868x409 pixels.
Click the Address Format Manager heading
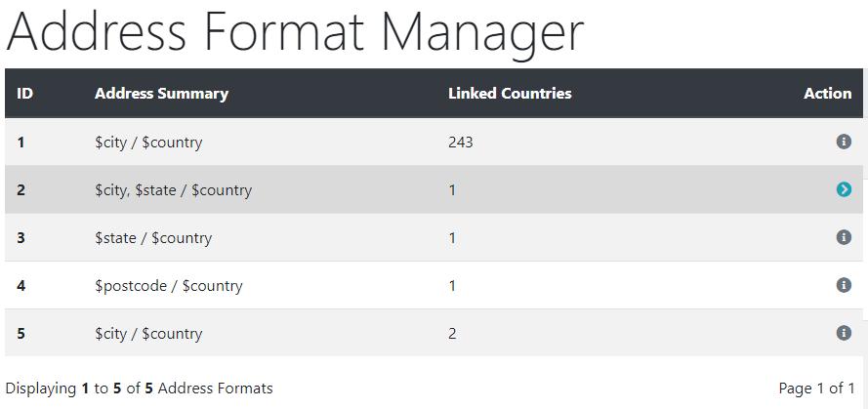tap(295, 32)
